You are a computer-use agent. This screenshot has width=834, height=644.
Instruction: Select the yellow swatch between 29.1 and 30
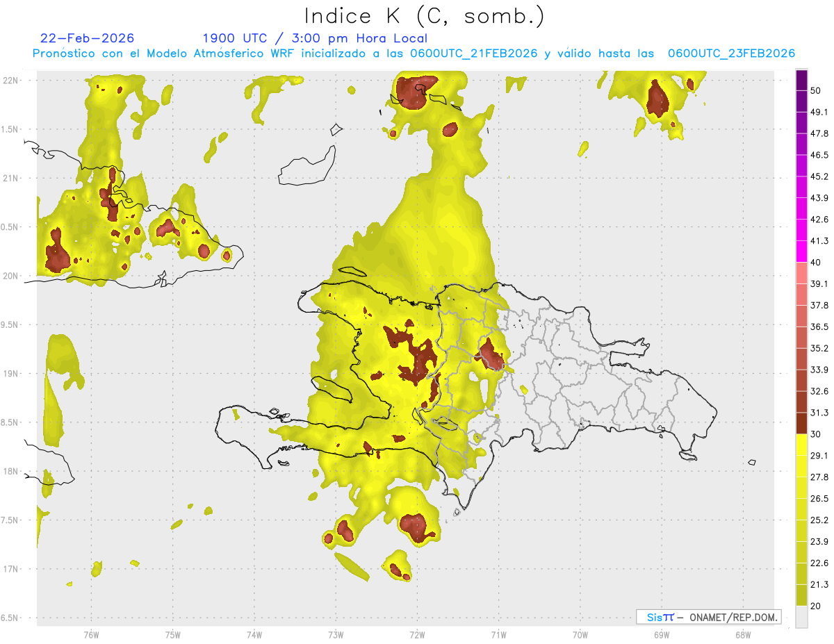pyautogui.click(x=802, y=445)
